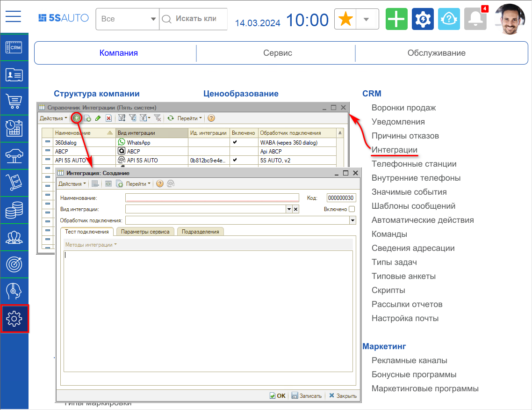532x410 pixels.
Task: Click the help question icon in the Создание toolbar
Action: click(x=160, y=184)
